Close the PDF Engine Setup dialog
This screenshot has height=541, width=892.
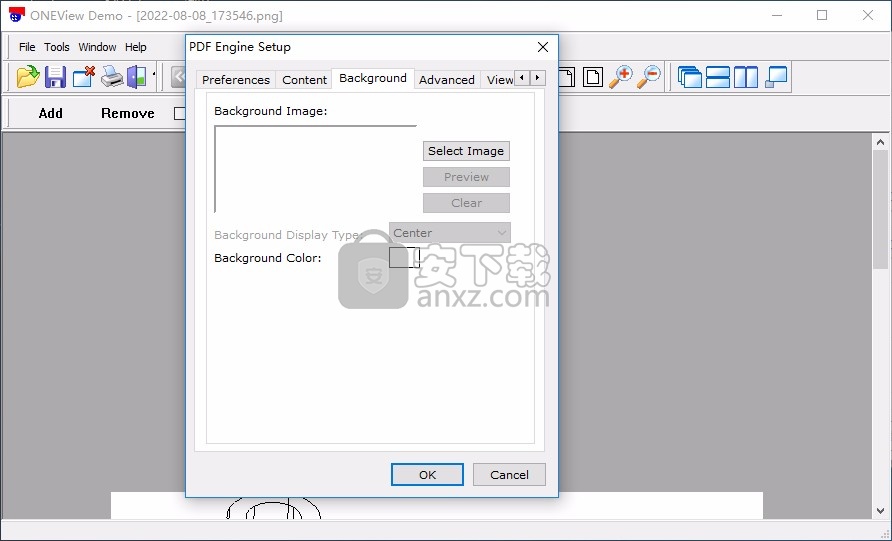[x=543, y=47]
